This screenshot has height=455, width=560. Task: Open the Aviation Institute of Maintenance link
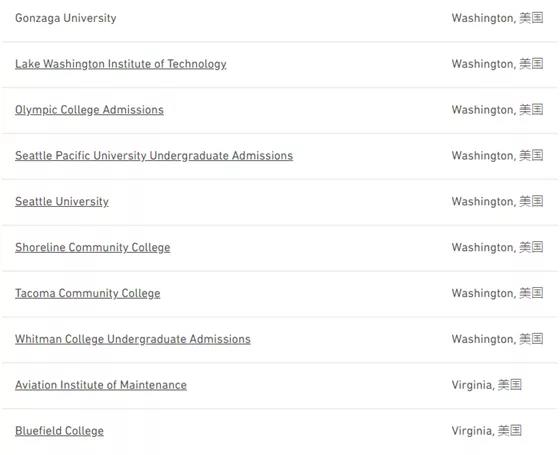[x=101, y=385]
